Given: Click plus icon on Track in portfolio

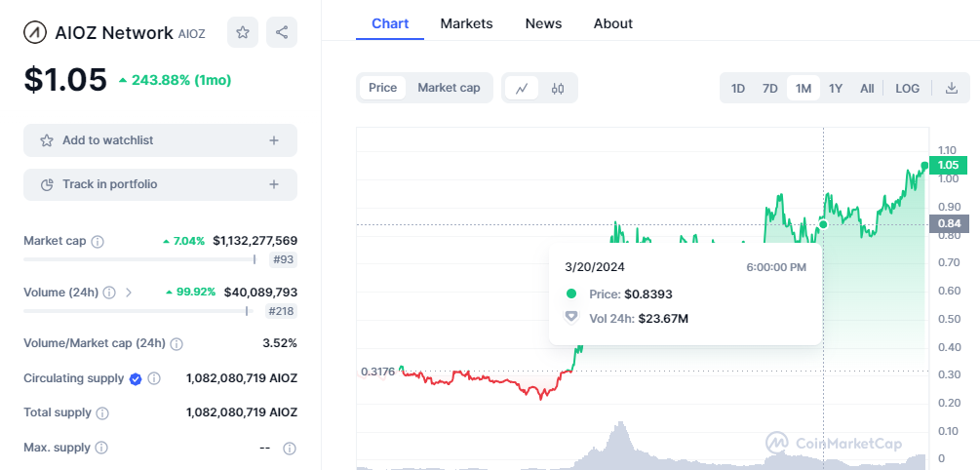Looking at the screenshot, I should [x=274, y=184].
